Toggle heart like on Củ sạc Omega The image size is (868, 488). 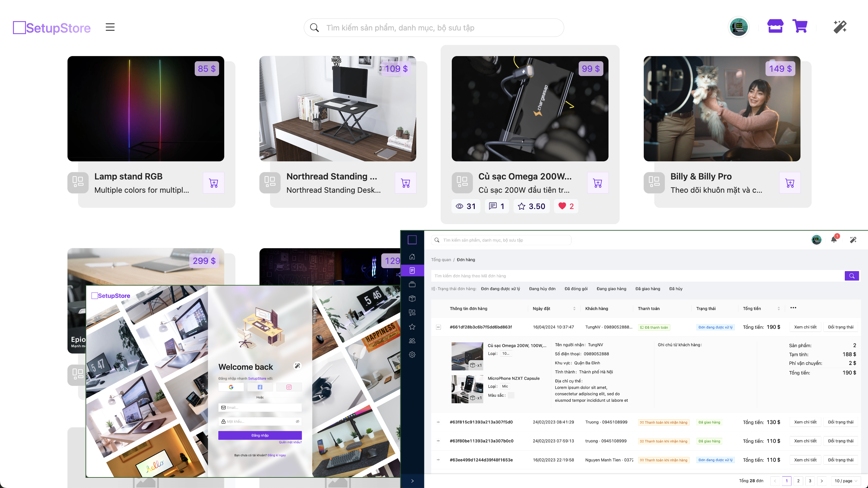pos(562,206)
